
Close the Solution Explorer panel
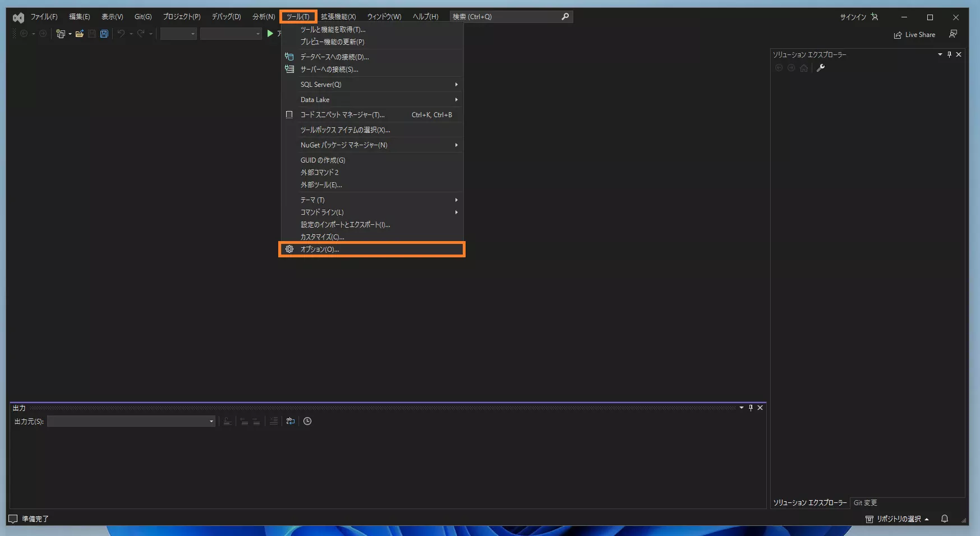pos(959,54)
